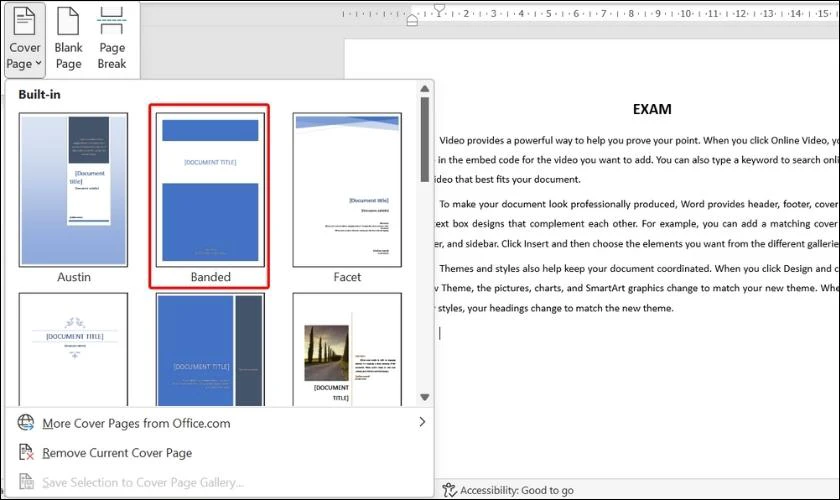Click the gallery scroll down arrow

tap(425, 397)
